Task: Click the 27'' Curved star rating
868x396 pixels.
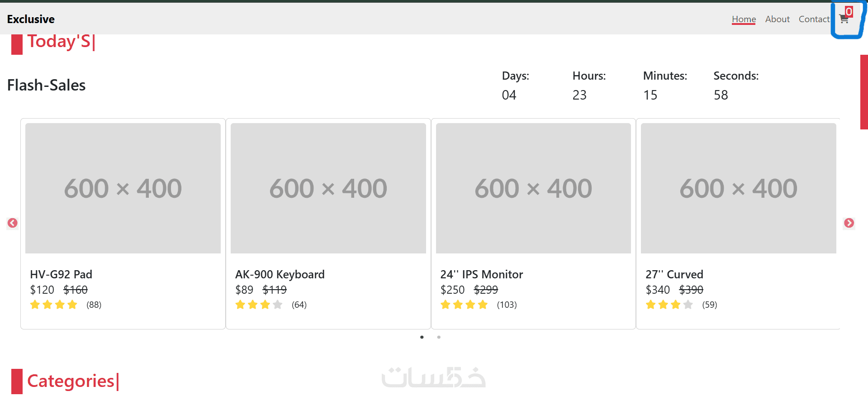Action: tap(669, 305)
